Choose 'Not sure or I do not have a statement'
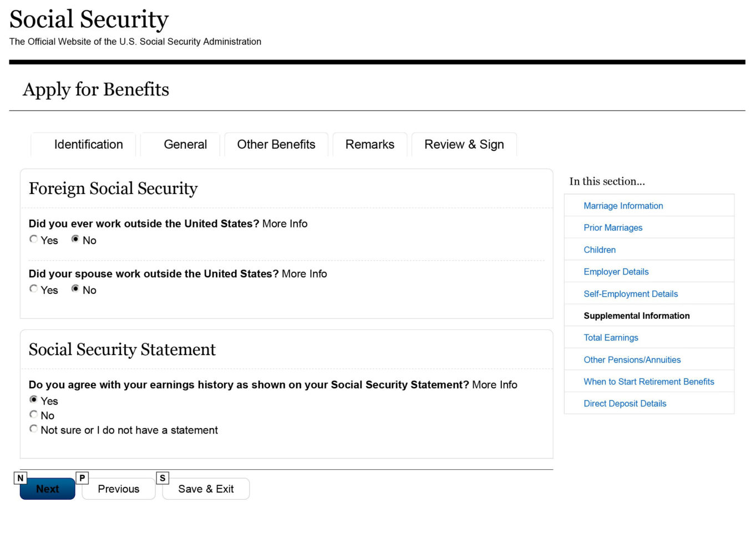Screen dimensions: 756x538 [x=34, y=429]
